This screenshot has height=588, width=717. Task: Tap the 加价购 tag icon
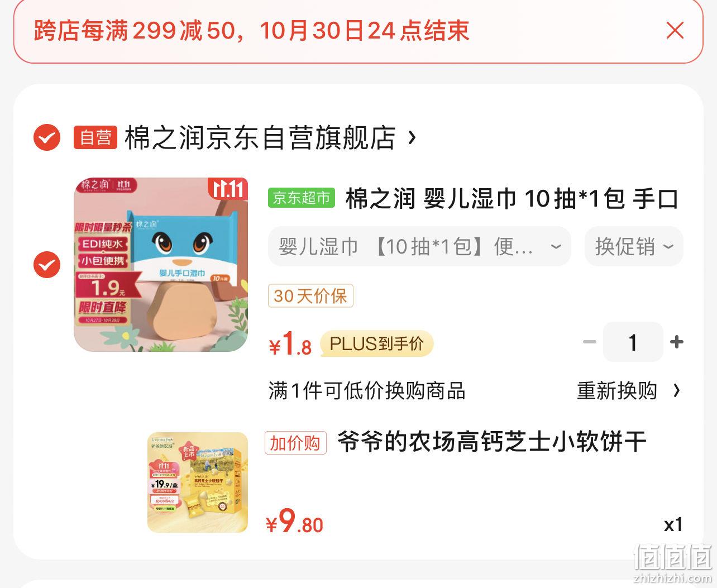(x=295, y=443)
